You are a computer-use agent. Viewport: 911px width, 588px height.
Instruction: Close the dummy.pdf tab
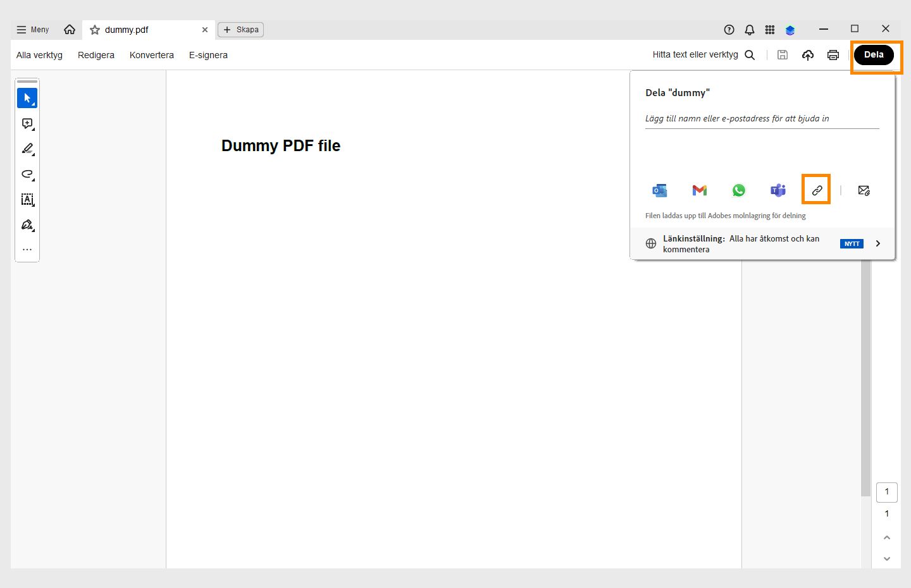click(x=205, y=30)
